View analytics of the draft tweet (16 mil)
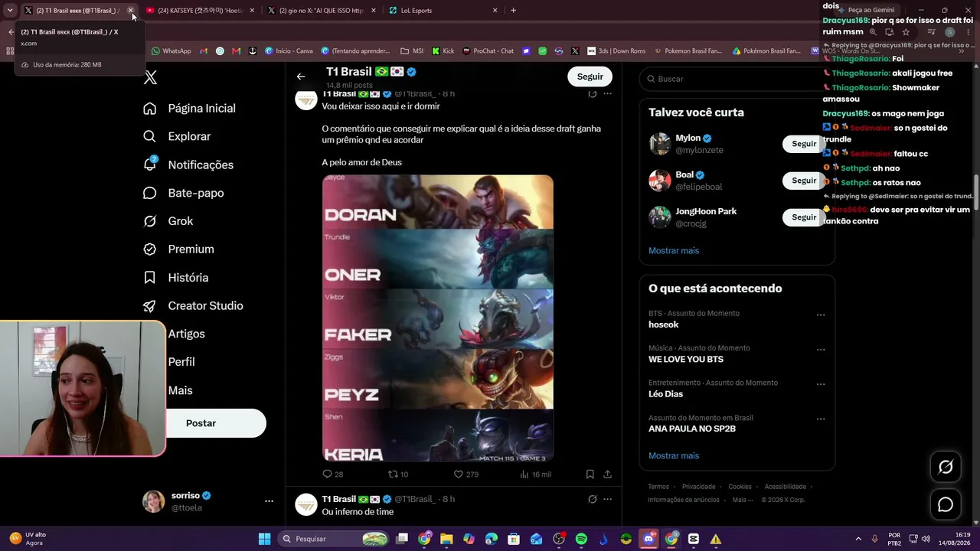 [x=535, y=474]
